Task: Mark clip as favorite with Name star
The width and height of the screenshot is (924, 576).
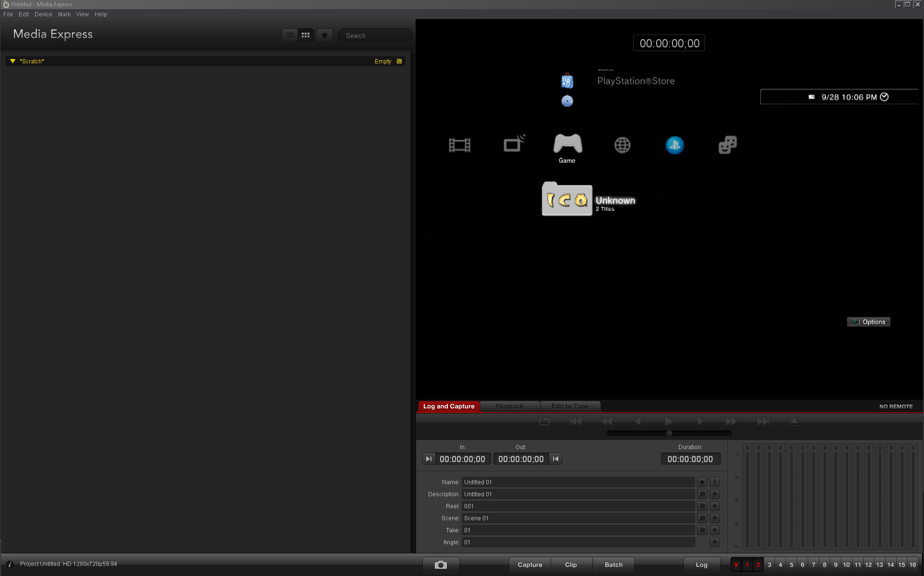Action: (x=702, y=482)
